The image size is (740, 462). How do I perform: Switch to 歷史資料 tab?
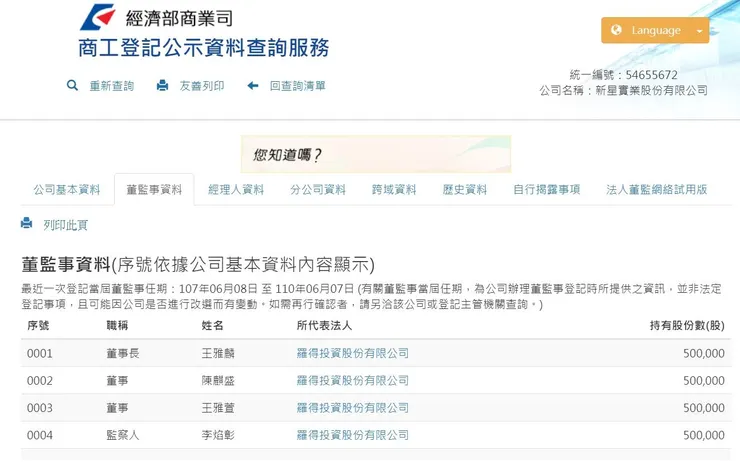464,190
